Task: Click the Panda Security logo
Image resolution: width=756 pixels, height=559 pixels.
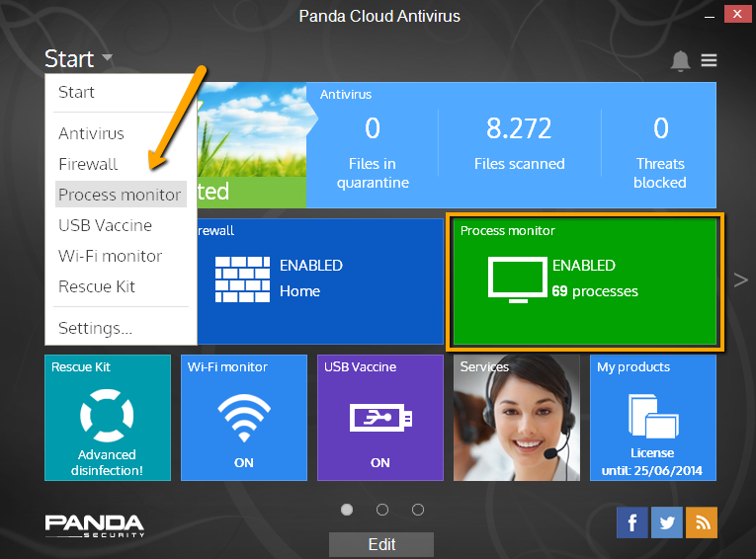Action: click(x=95, y=525)
